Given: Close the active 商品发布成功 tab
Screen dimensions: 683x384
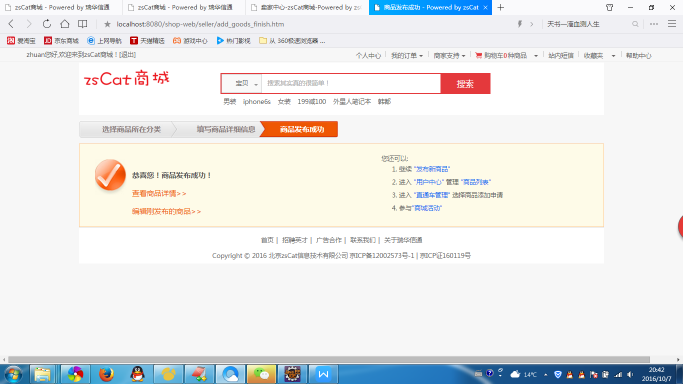Looking at the screenshot, I should click(x=485, y=7).
